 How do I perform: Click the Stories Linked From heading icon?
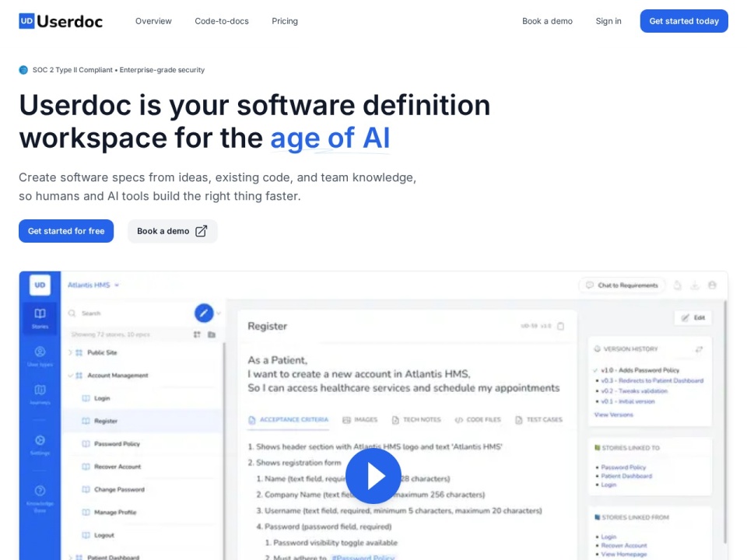[597, 517]
